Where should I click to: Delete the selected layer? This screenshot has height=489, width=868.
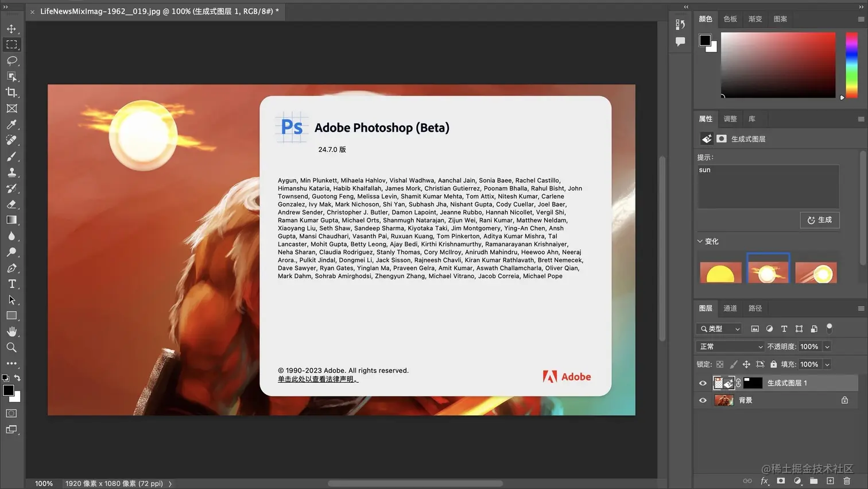pos(847,481)
